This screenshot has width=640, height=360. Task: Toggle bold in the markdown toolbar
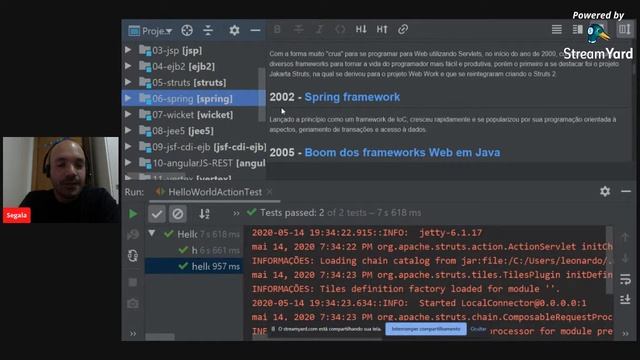(x=277, y=29)
